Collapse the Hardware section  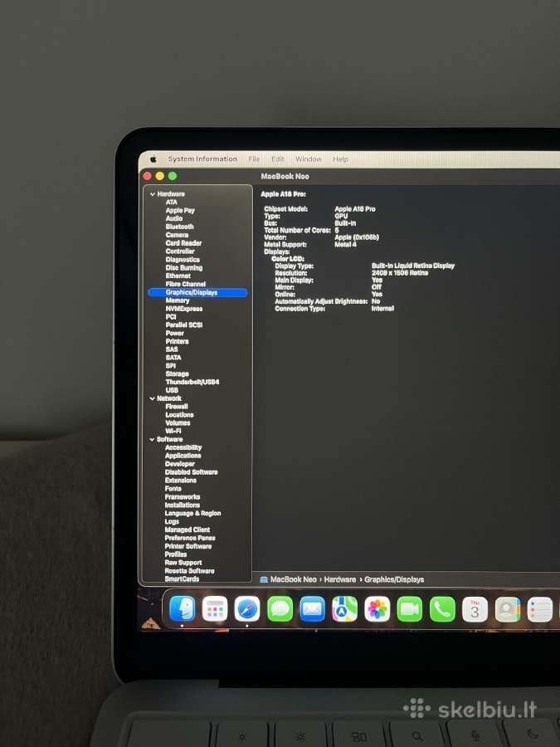153,194
